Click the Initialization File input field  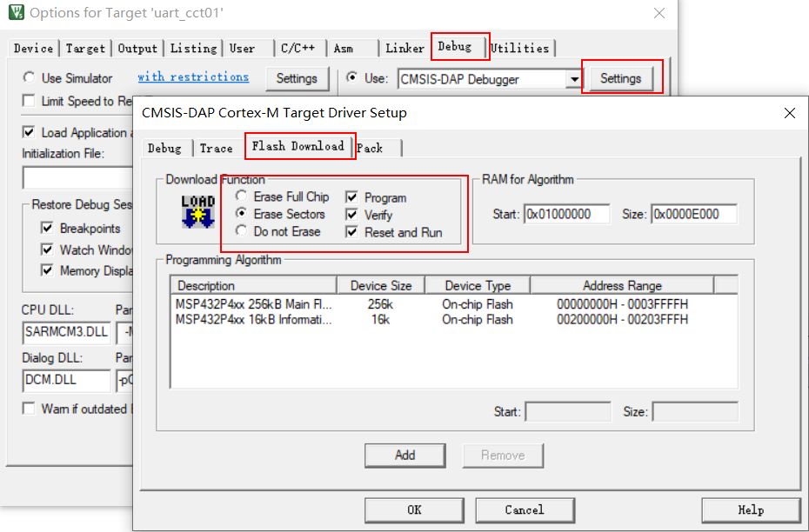point(78,178)
